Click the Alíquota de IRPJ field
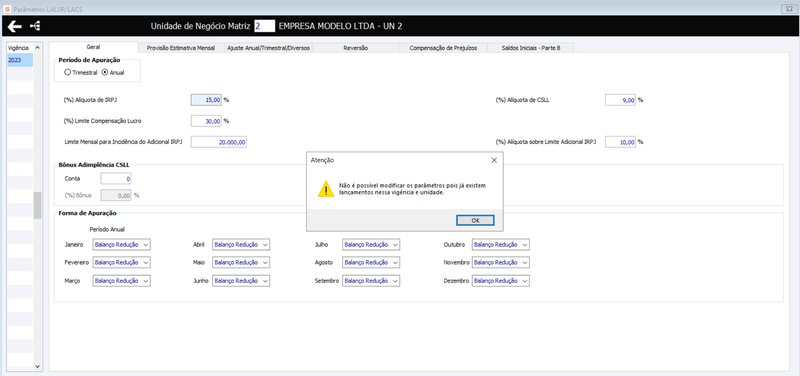This screenshot has height=376, width=800. [206, 101]
